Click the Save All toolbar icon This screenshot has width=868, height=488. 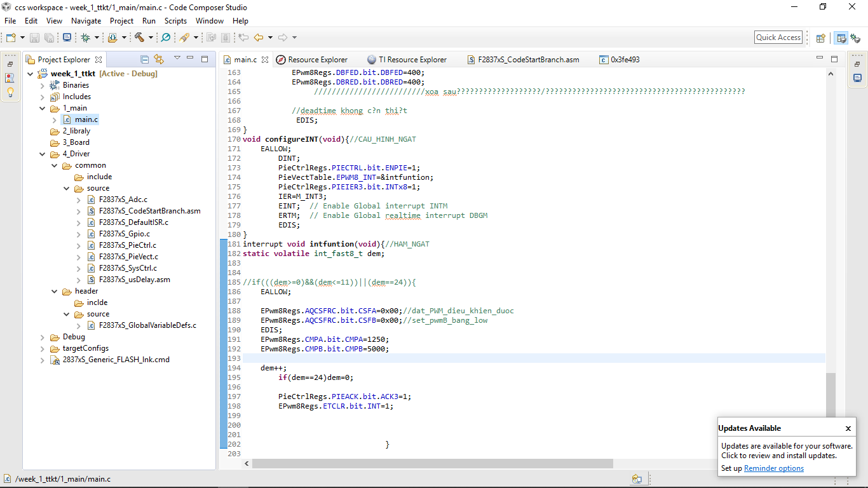click(50, 37)
